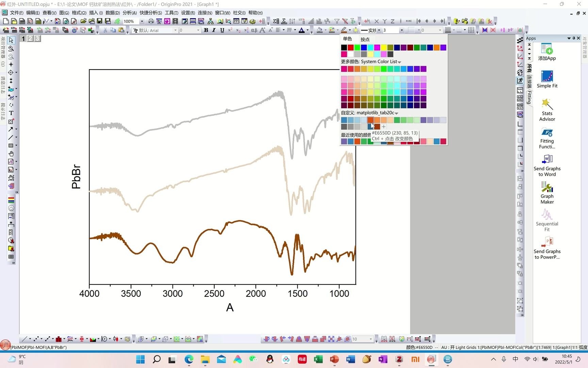Click the New Project icon

(x=6, y=21)
